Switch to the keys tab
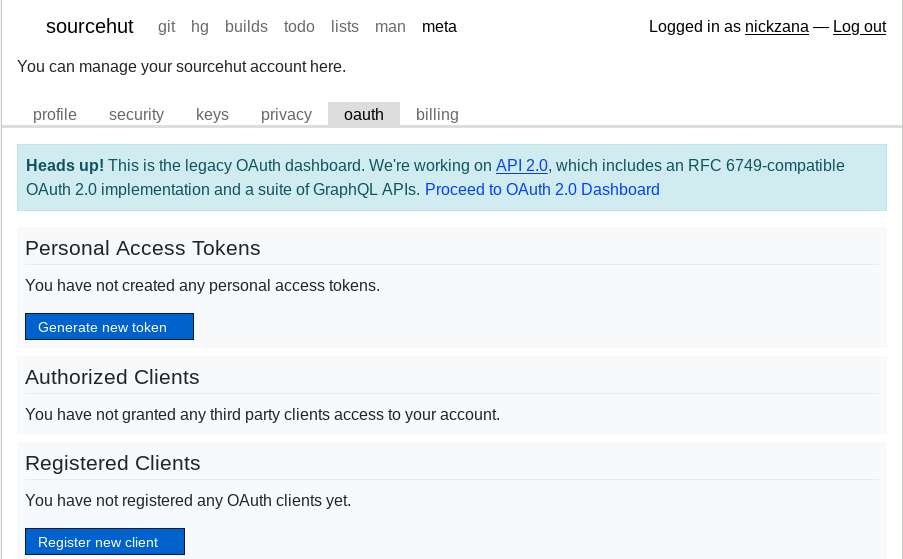This screenshot has height=559, width=903. [x=212, y=114]
